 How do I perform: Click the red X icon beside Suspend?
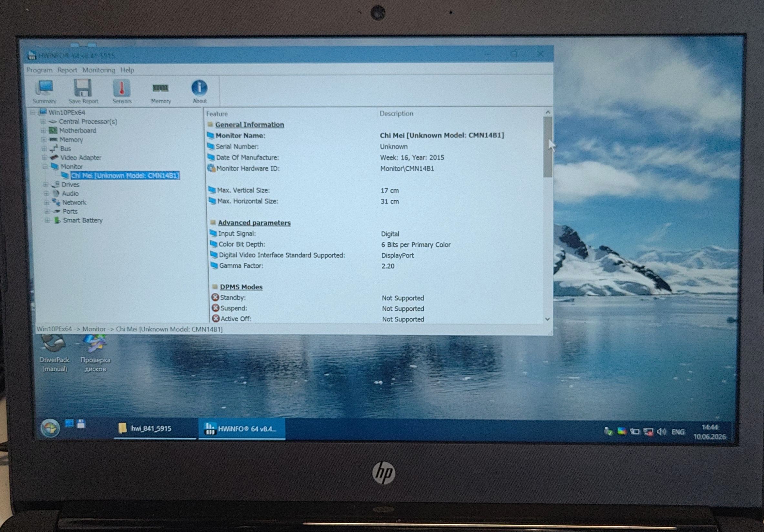click(216, 308)
